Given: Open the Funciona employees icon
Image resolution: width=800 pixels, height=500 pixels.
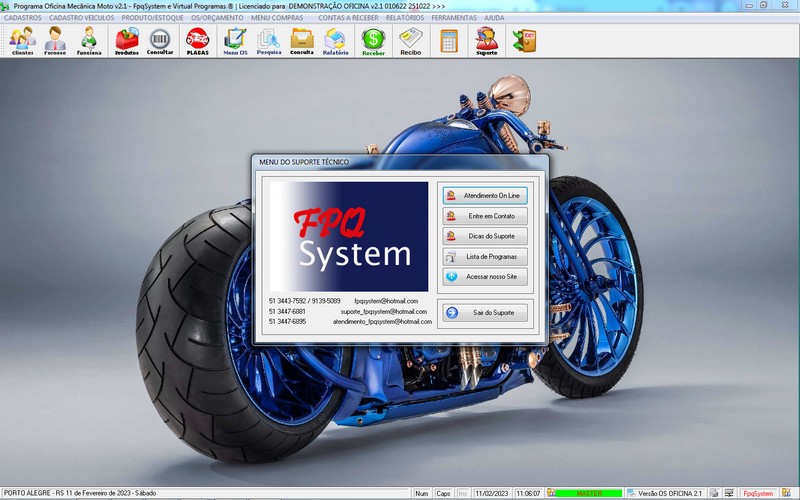Looking at the screenshot, I should (x=89, y=41).
